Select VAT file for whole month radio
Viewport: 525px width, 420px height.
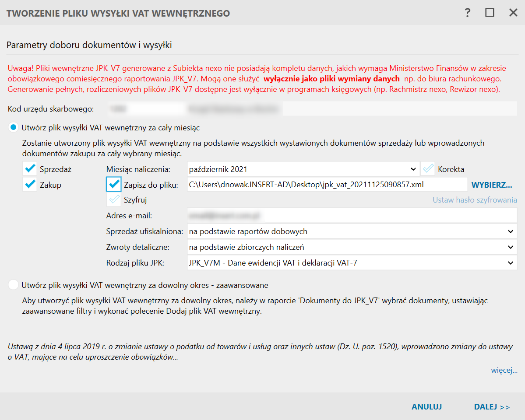[14, 128]
